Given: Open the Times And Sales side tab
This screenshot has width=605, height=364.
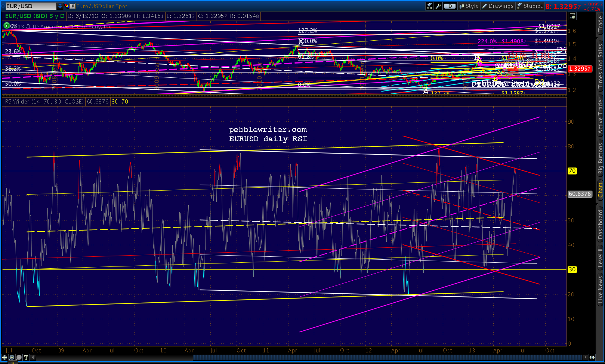Looking at the screenshot, I should [600, 66].
